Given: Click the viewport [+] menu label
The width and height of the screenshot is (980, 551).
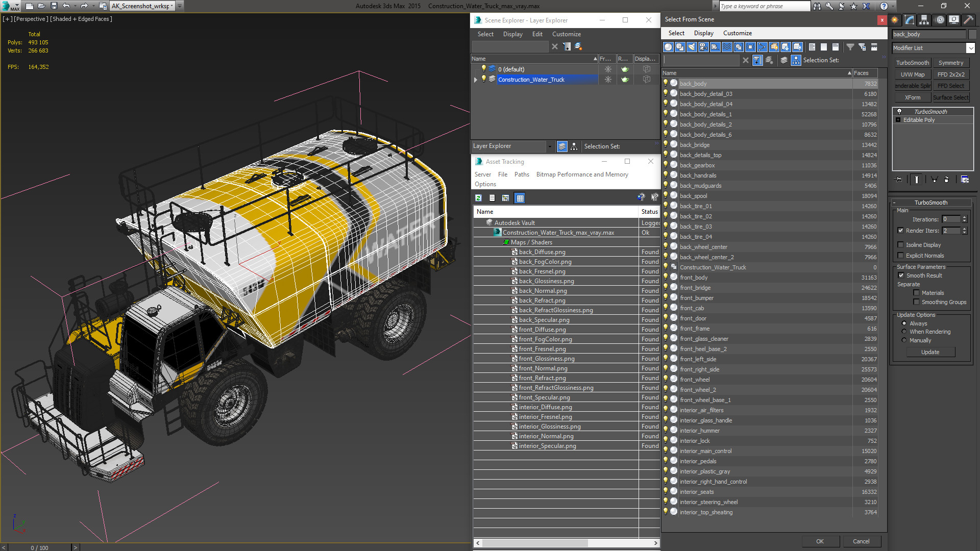Looking at the screenshot, I should (x=7, y=19).
